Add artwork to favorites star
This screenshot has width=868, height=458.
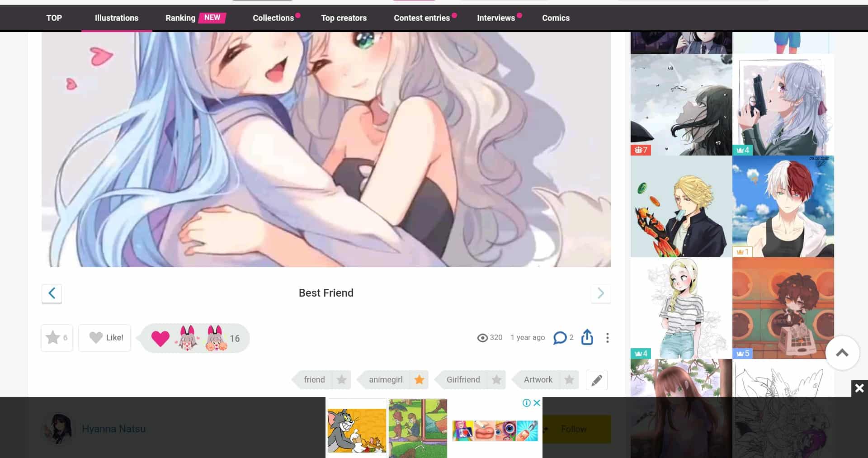57,338
